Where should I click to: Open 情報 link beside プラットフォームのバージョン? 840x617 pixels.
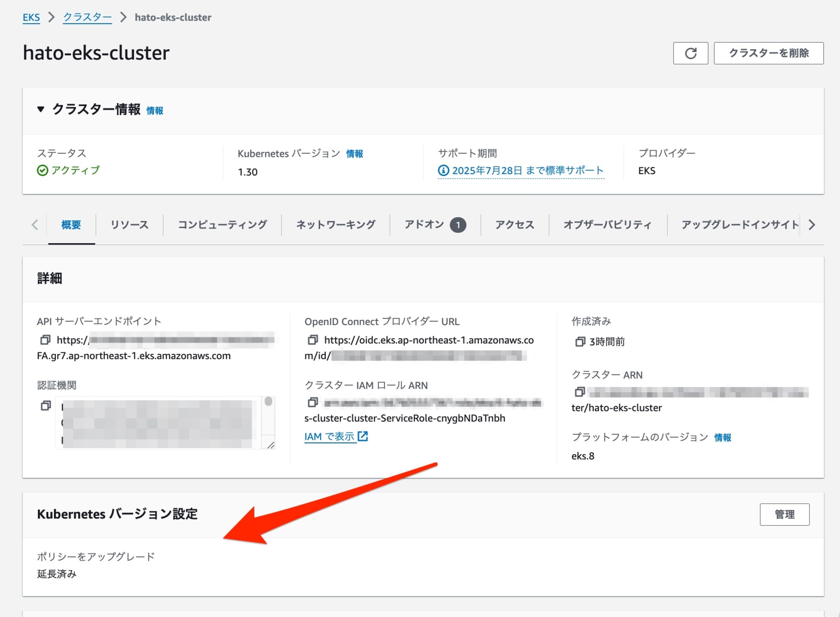[723, 438]
